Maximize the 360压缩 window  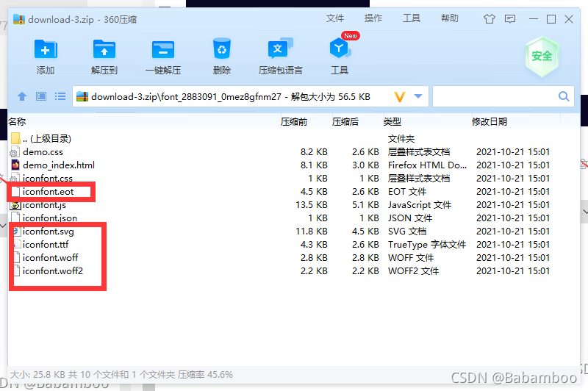click(551, 19)
